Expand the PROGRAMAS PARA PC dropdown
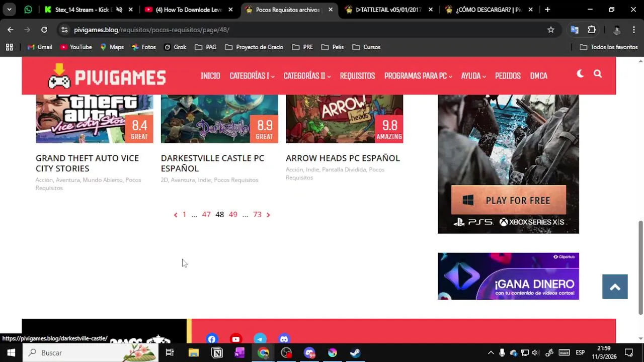Viewport: 644px width, 362px height. pyautogui.click(x=418, y=76)
